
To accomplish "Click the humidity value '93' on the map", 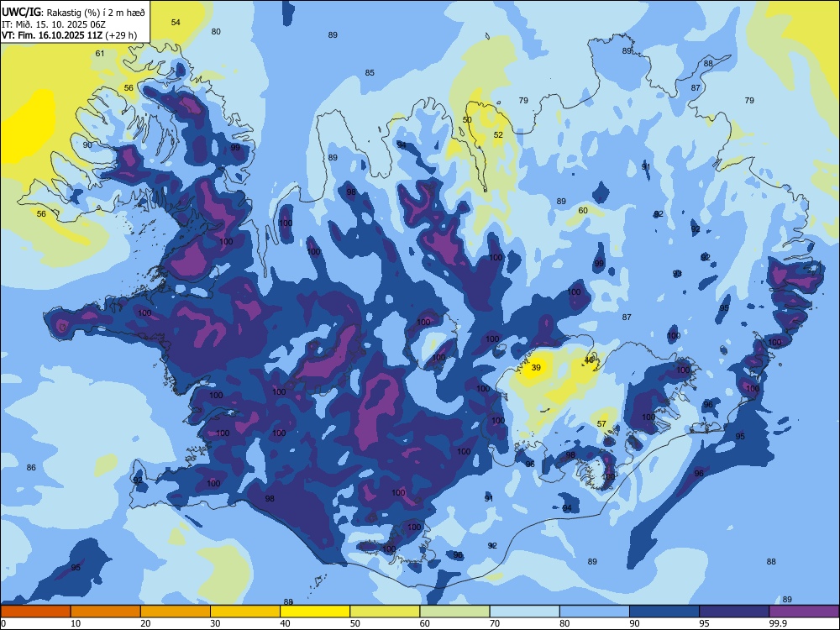I will pos(677,273).
